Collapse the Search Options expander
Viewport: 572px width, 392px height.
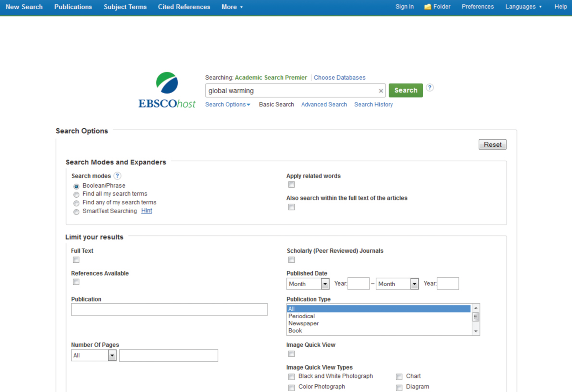[227, 105]
